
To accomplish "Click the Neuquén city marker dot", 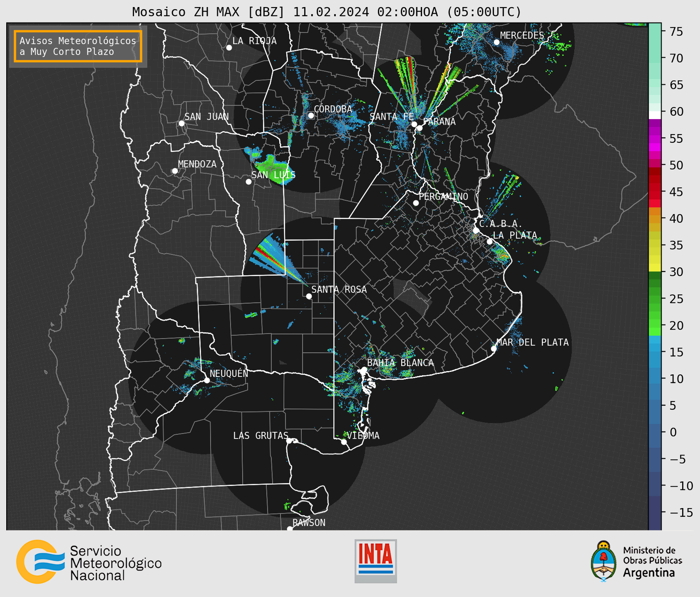I will (207, 380).
